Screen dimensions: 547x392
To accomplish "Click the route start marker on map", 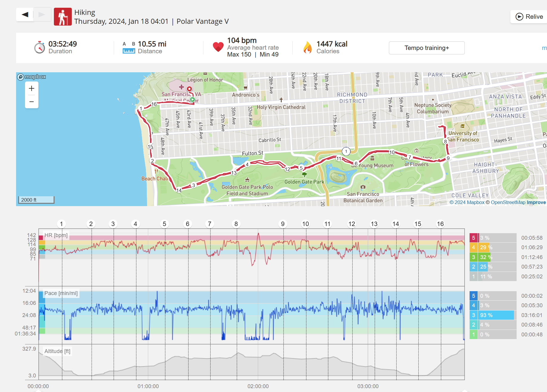I will click(x=192, y=100).
